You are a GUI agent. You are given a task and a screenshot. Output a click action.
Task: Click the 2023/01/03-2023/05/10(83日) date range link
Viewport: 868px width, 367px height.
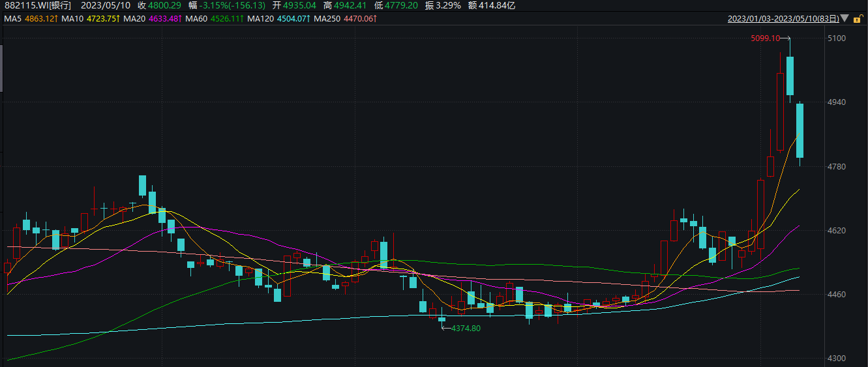point(784,19)
